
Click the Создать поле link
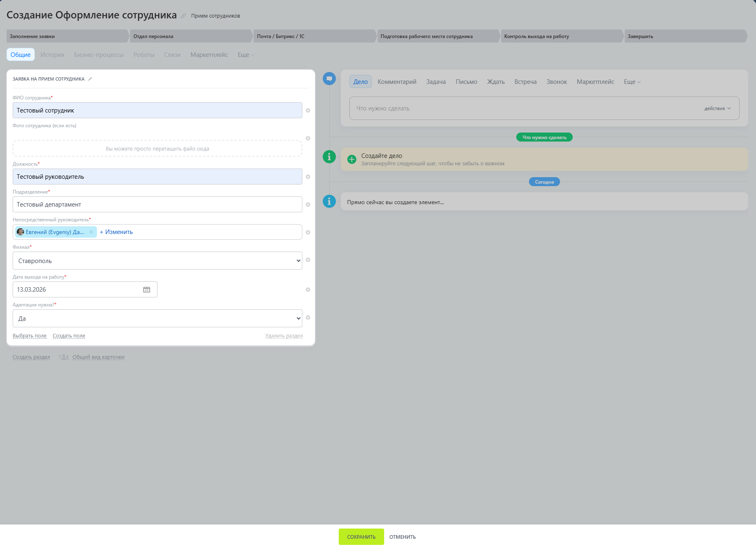coord(69,336)
